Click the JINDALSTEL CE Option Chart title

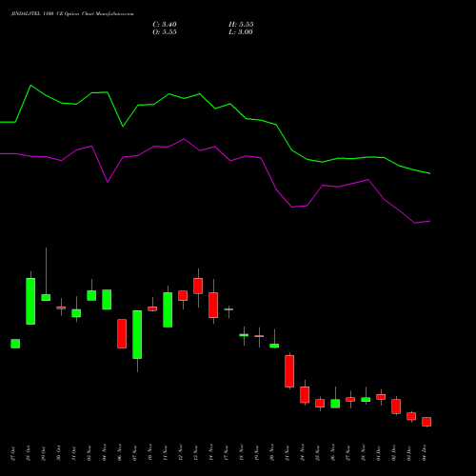click(x=72, y=13)
